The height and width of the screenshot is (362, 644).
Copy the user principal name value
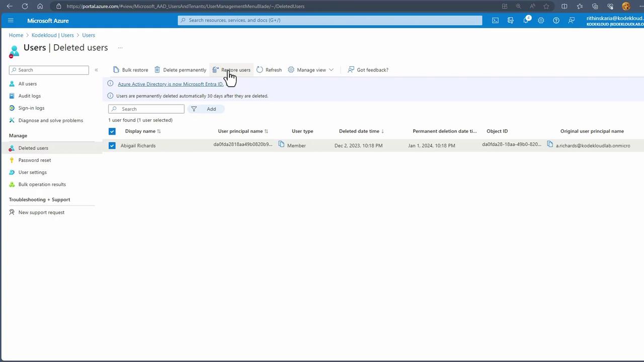tap(281, 144)
